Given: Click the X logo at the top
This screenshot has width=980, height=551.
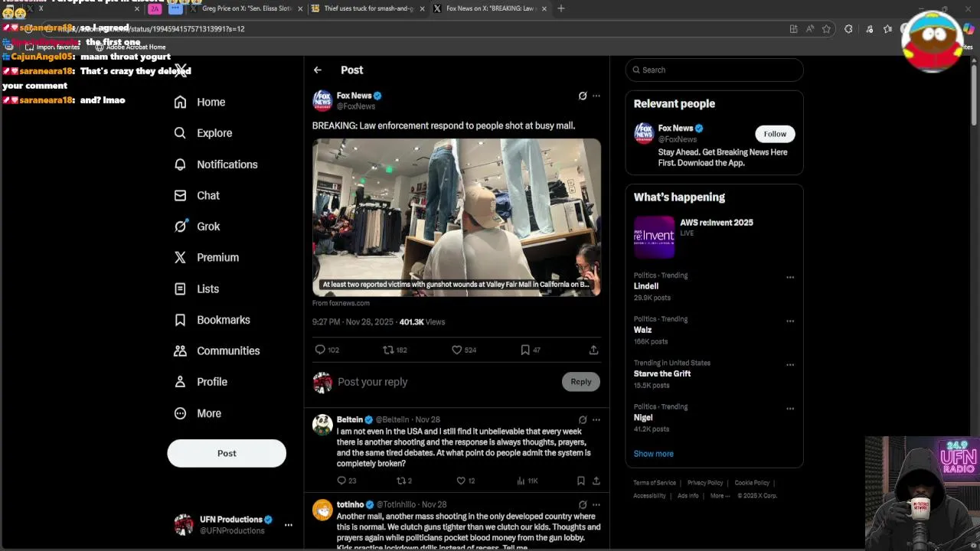Looking at the screenshot, I should click(x=180, y=70).
